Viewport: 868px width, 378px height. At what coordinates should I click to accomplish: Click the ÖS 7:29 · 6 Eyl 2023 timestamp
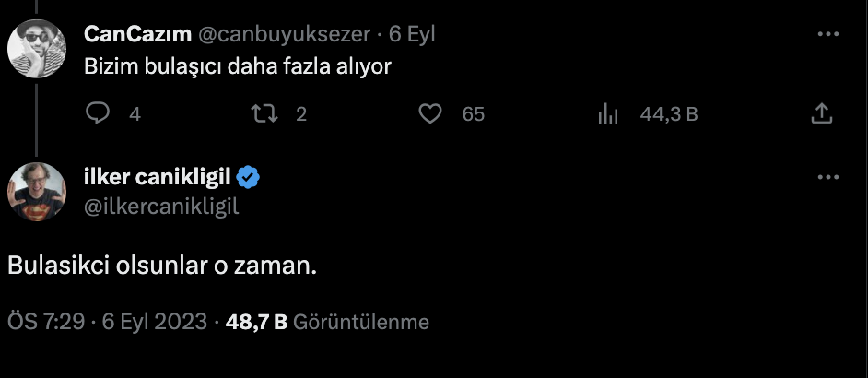point(107,322)
